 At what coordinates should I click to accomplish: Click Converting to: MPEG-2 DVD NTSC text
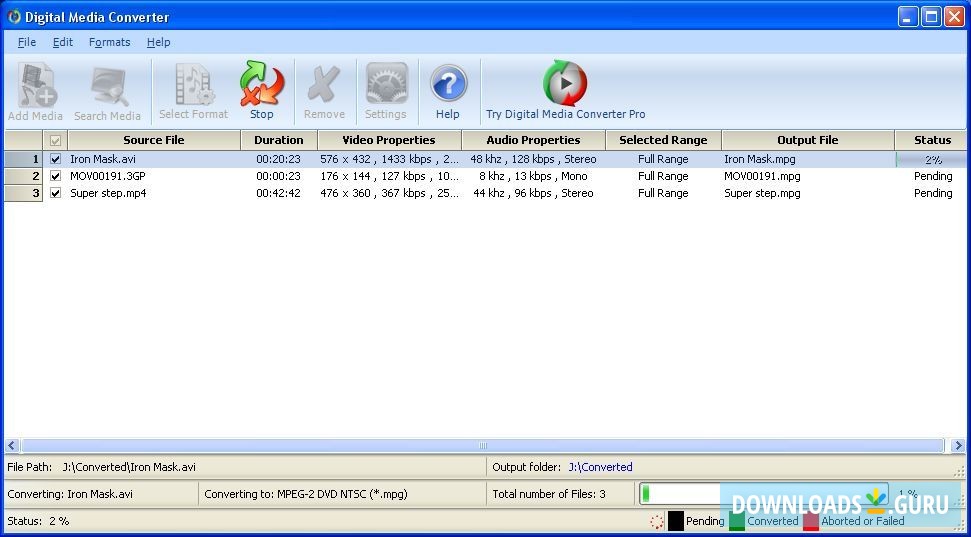point(306,494)
